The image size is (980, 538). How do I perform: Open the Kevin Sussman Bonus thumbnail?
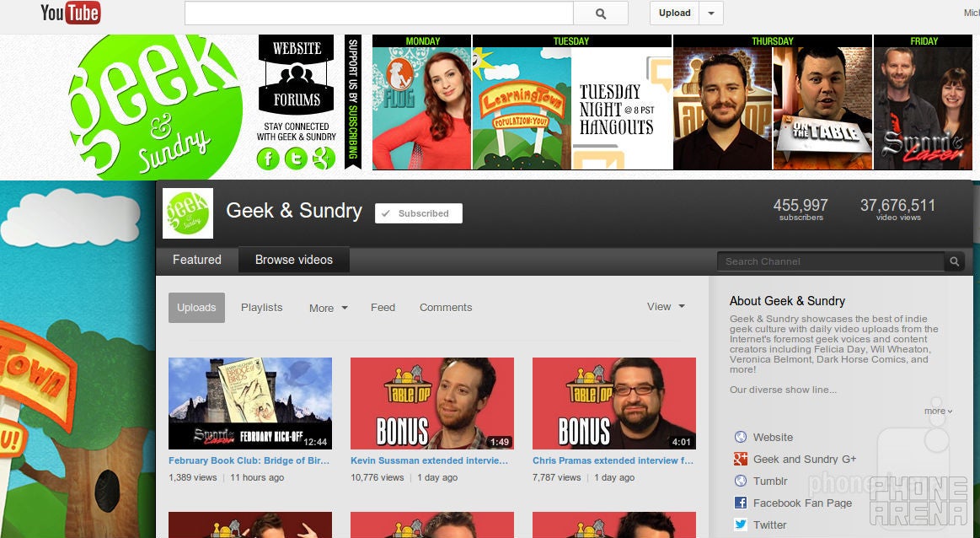pos(432,403)
